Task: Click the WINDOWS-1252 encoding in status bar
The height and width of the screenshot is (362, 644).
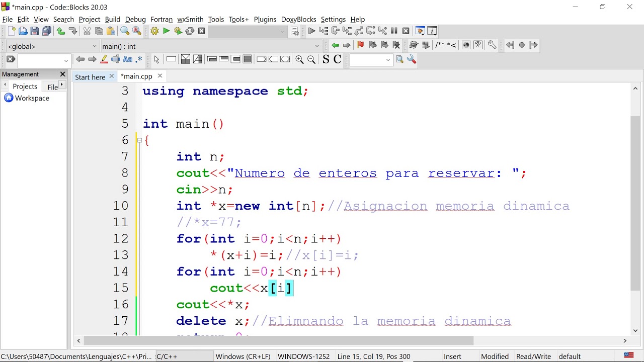Action: click(303, 356)
